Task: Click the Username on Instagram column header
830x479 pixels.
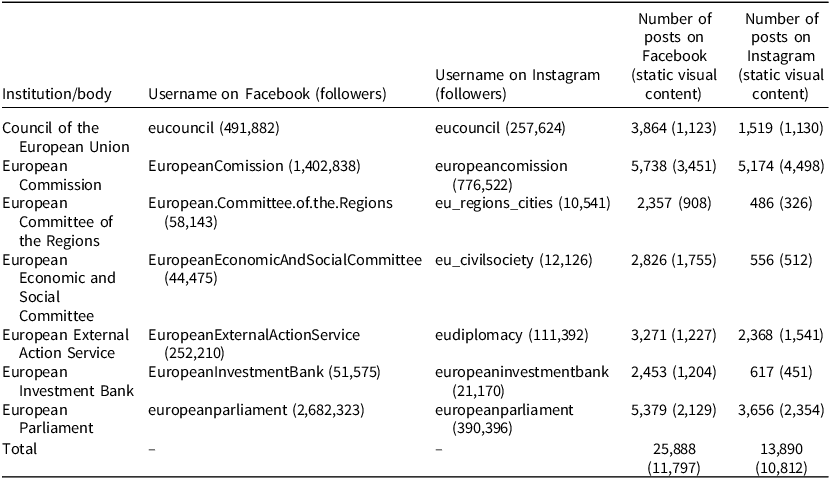Action: 518,85
